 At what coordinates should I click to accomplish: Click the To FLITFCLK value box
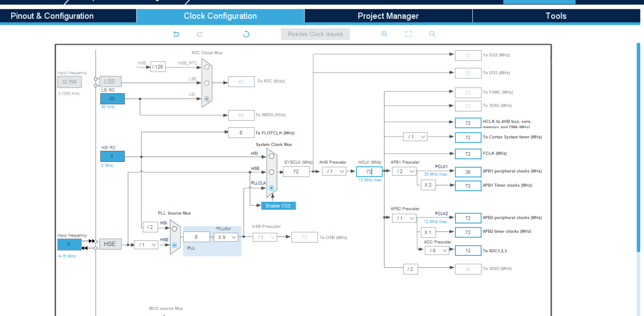[x=241, y=133]
